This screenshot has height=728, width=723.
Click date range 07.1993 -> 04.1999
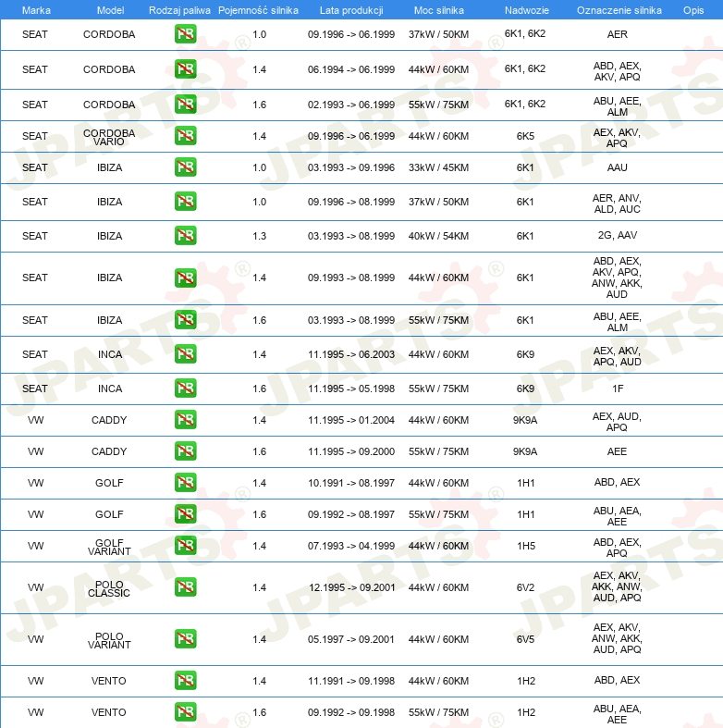click(x=351, y=546)
